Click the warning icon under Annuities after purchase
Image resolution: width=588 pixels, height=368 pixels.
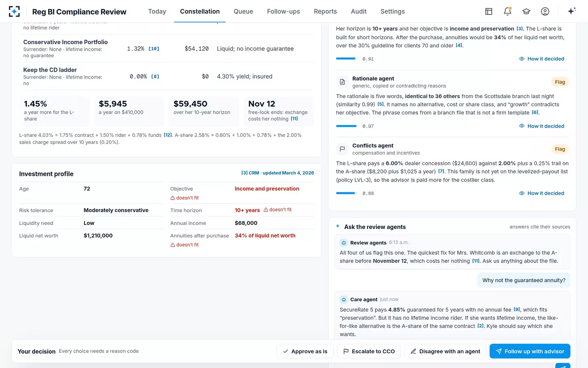pyautogui.click(x=173, y=245)
